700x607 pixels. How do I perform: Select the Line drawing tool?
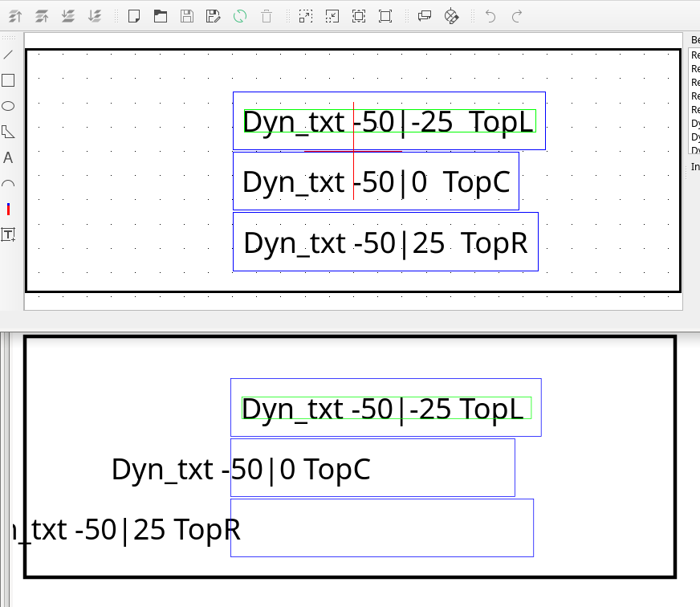[8, 55]
